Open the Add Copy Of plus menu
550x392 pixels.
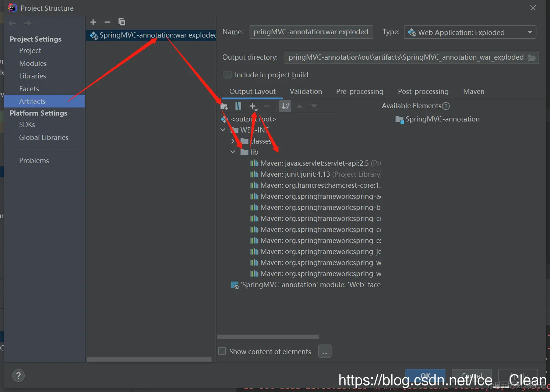click(x=253, y=106)
